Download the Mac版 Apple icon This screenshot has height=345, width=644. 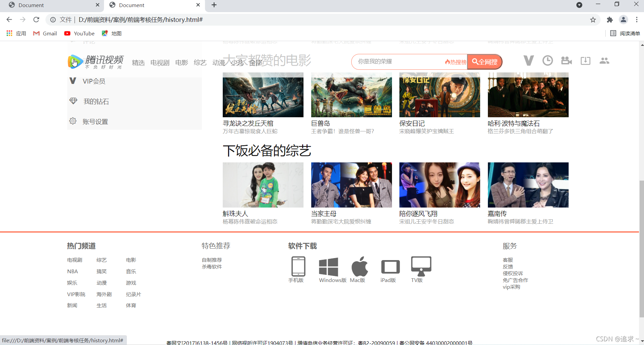[x=360, y=266]
